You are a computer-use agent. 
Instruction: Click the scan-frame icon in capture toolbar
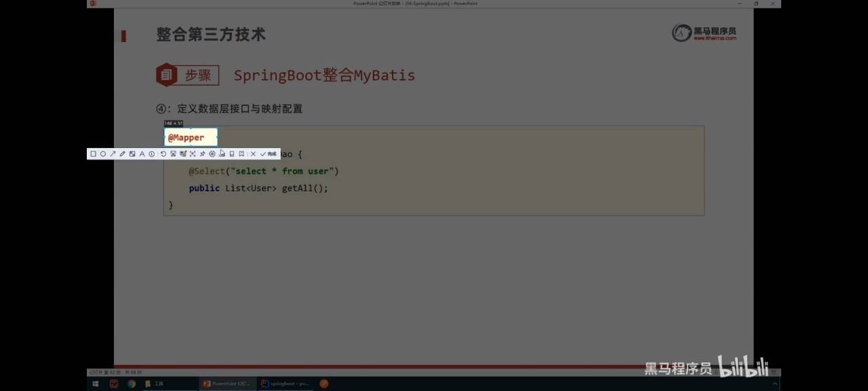click(x=193, y=154)
